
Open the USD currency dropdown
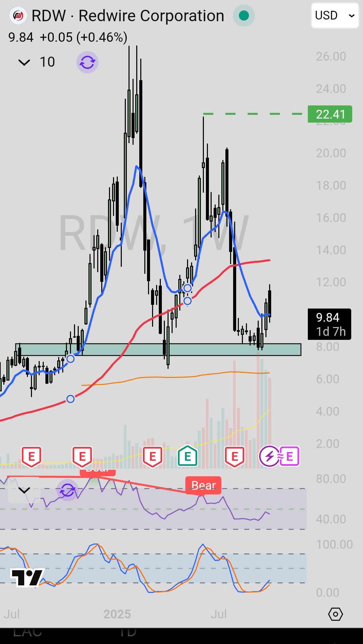335,15
